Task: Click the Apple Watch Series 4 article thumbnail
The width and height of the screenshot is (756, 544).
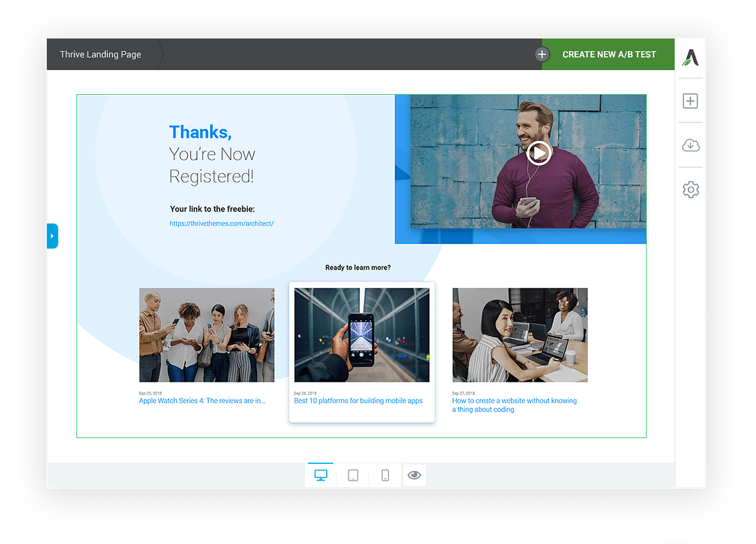Action: [x=206, y=334]
